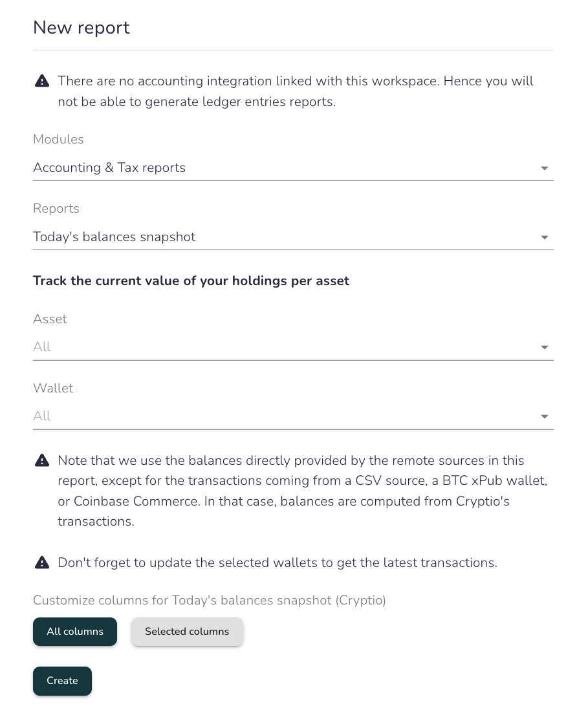Click the Customize columns label text
Screen dimensions: 577x728
210,601
